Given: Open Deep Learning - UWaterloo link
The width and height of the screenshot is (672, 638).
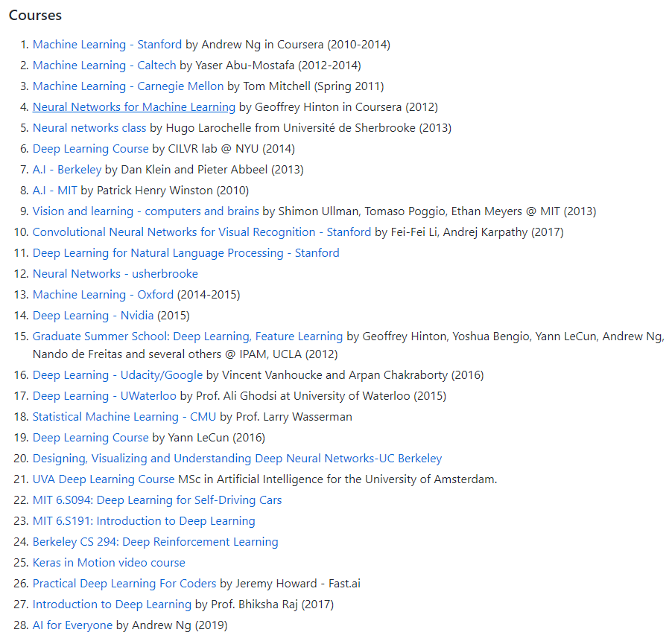Looking at the screenshot, I should click(x=104, y=396).
